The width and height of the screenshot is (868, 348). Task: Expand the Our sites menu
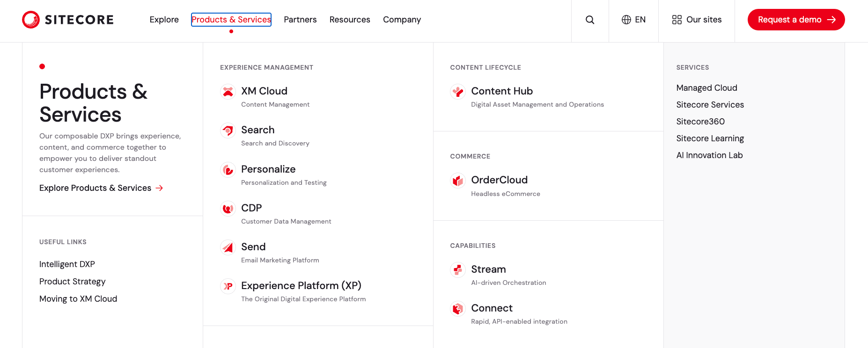[x=697, y=20]
